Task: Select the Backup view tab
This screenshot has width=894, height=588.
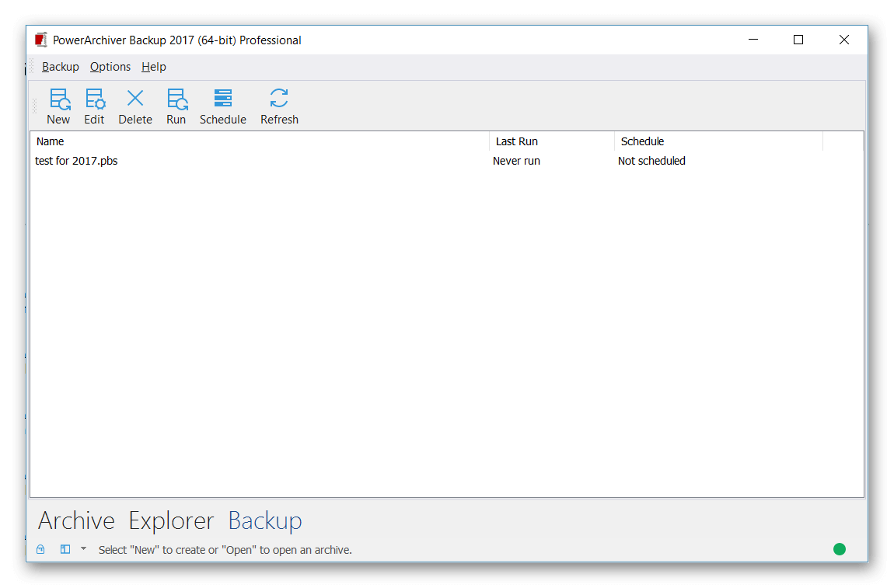Action: tap(265, 520)
